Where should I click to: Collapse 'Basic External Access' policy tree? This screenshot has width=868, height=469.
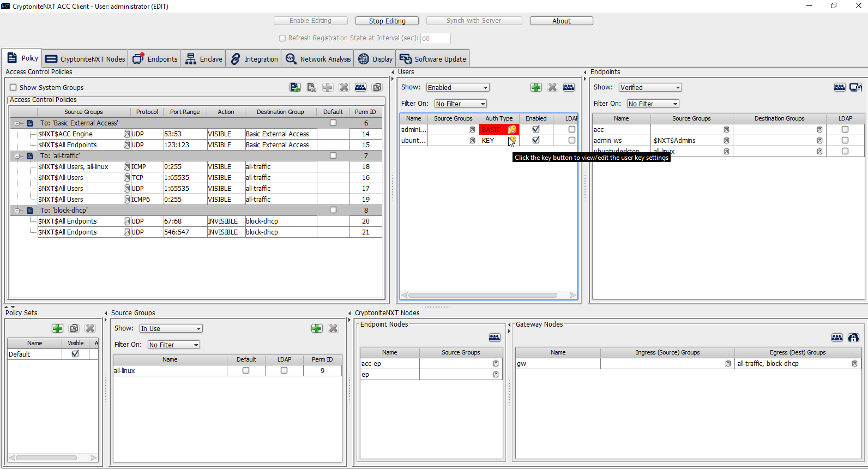click(17, 123)
